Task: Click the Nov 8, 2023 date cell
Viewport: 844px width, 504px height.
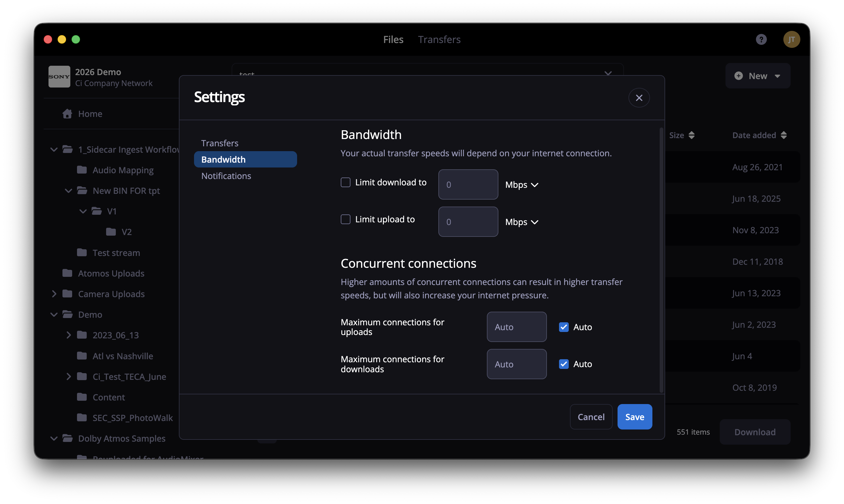Action: 755,230
